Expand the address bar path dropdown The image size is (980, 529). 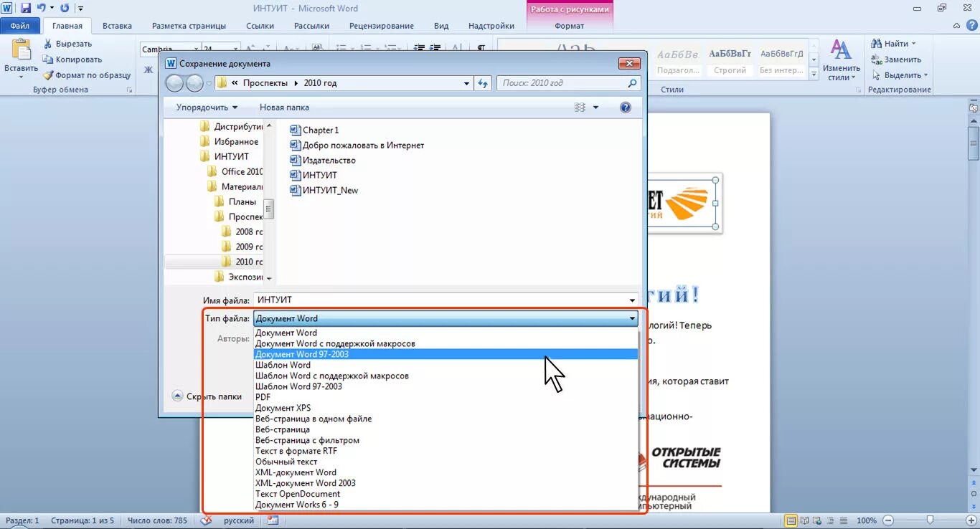467,83
